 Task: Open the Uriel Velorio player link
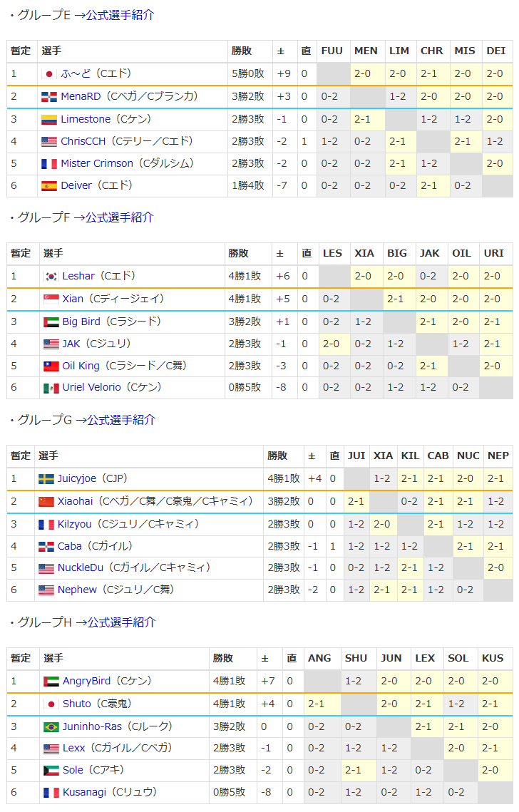[92, 387]
